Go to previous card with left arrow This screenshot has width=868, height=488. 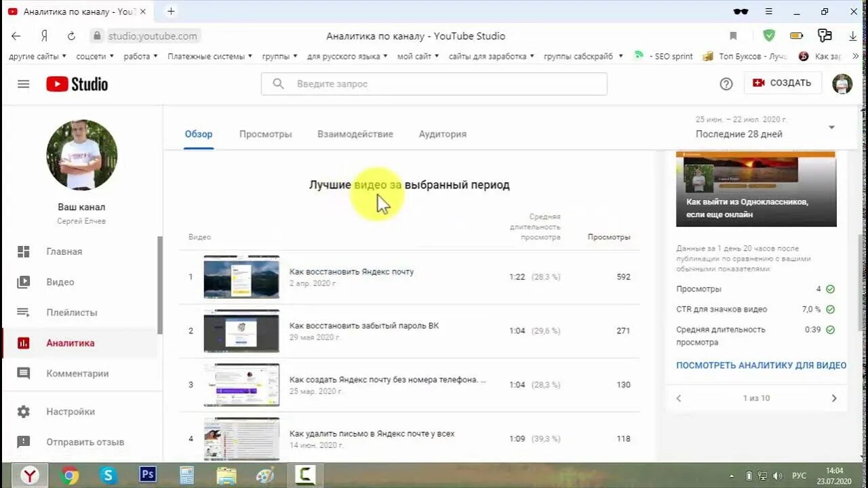[679, 399]
